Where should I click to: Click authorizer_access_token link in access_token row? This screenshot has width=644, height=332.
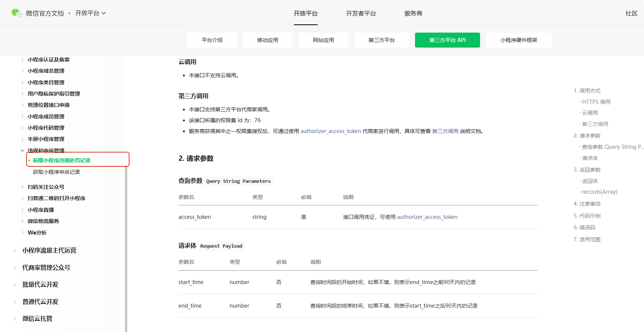coord(427,217)
